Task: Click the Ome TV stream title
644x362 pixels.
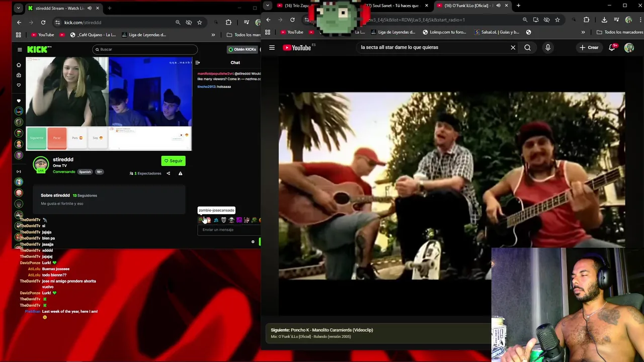Action: point(60,166)
